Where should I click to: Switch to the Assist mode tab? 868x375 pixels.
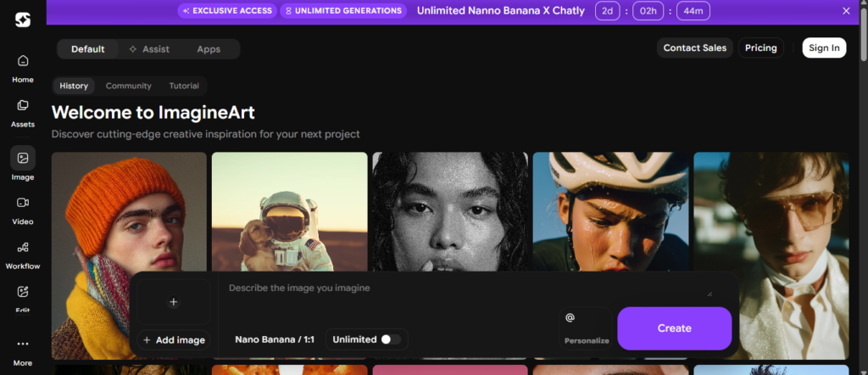(149, 49)
